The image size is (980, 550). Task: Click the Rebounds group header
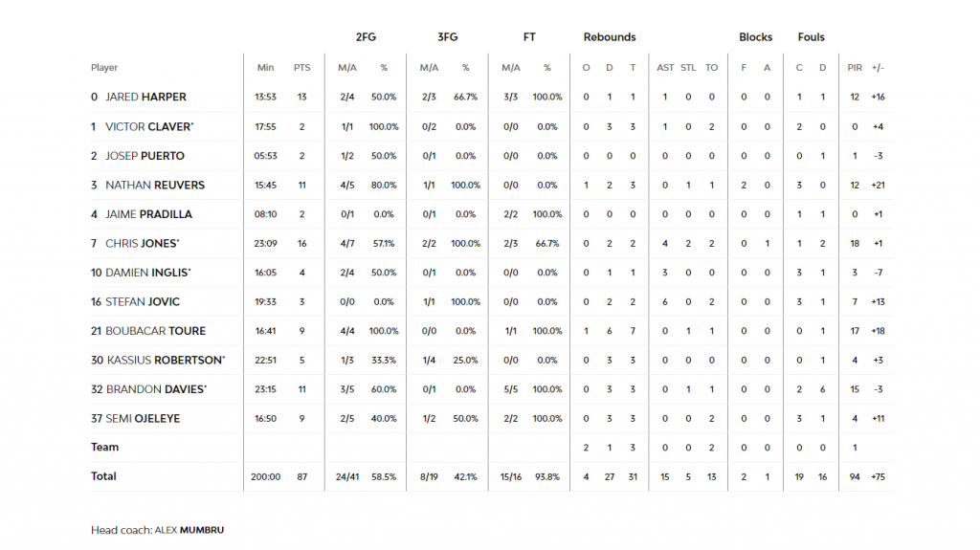[610, 37]
